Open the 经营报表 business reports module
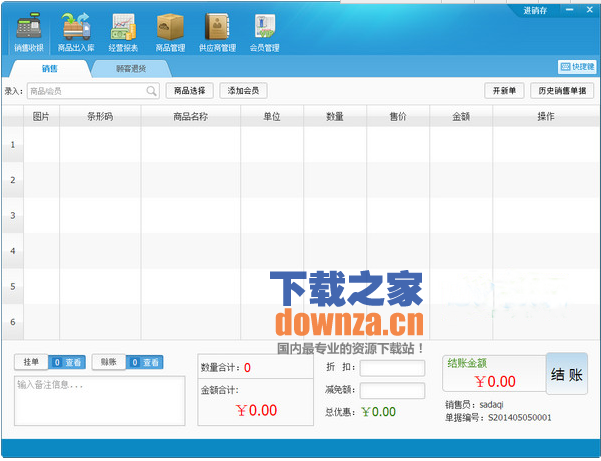601x461 pixels. pyautogui.click(x=123, y=33)
